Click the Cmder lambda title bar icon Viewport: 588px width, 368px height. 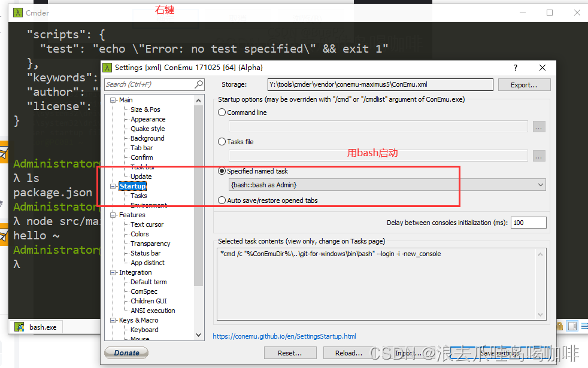point(17,13)
